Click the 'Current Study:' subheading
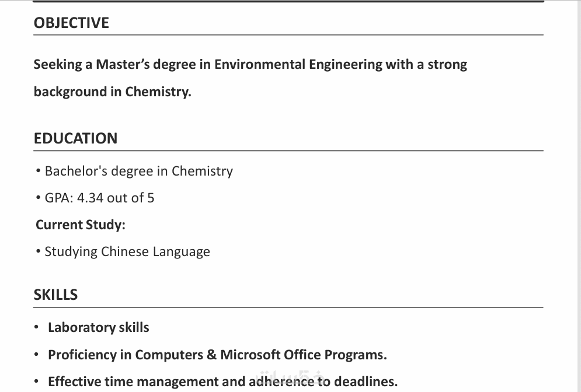The height and width of the screenshot is (392, 581). click(81, 225)
